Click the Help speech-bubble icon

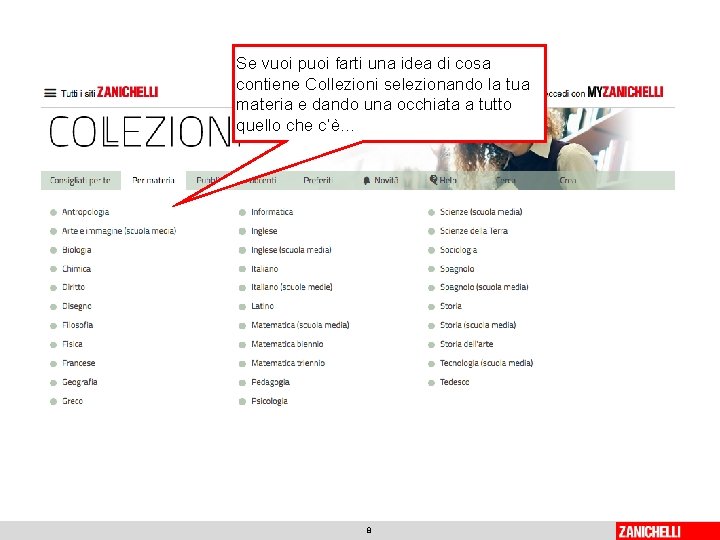click(x=433, y=180)
